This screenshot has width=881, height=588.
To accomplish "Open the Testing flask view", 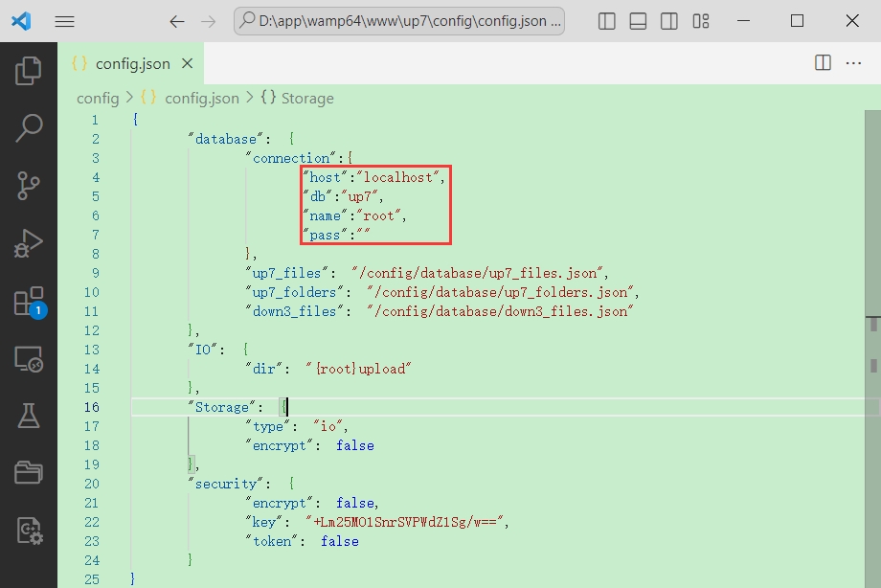I will coord(28,416).
